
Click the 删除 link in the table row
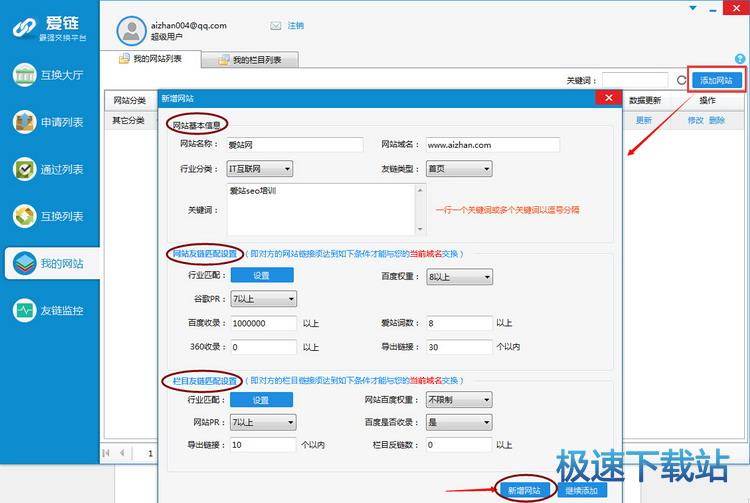point(717,120)
